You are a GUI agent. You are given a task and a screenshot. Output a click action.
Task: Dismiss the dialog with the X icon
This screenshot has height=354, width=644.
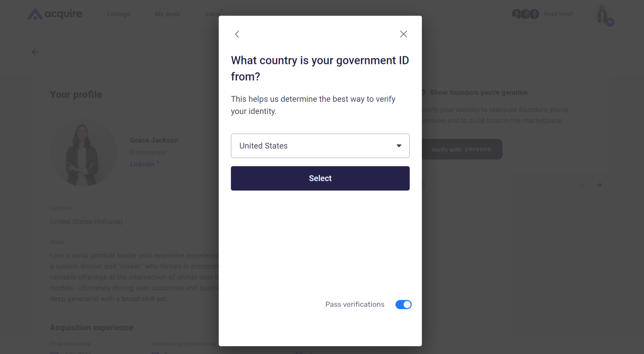[x=403, y=34]
